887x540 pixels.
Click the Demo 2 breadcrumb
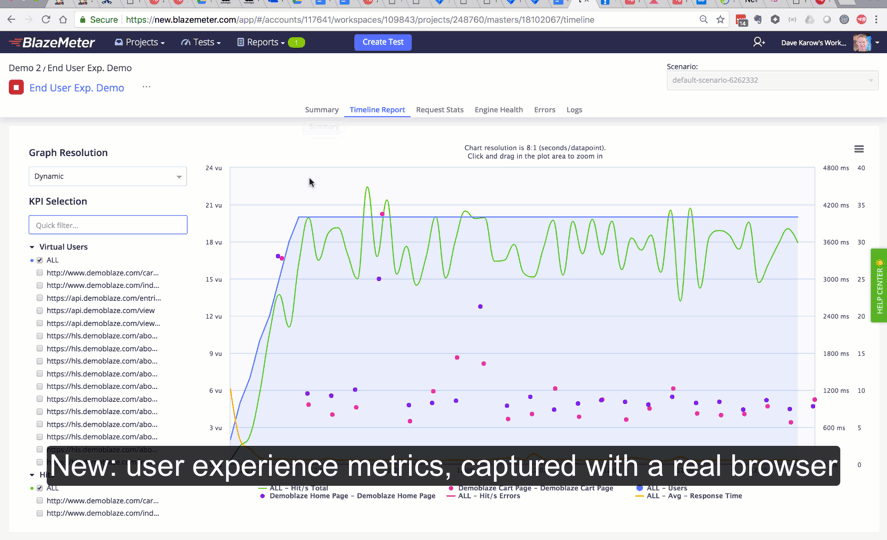point(24,68)
